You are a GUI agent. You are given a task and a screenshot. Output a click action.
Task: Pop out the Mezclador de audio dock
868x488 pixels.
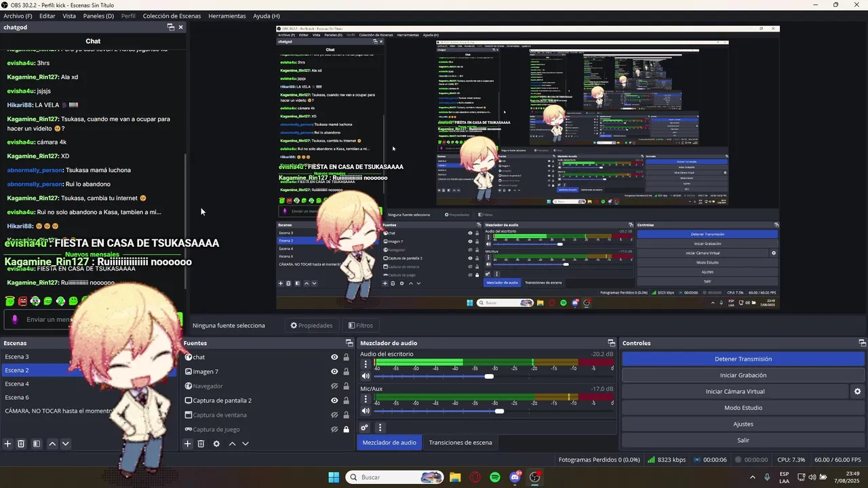(x=611, y=343)
